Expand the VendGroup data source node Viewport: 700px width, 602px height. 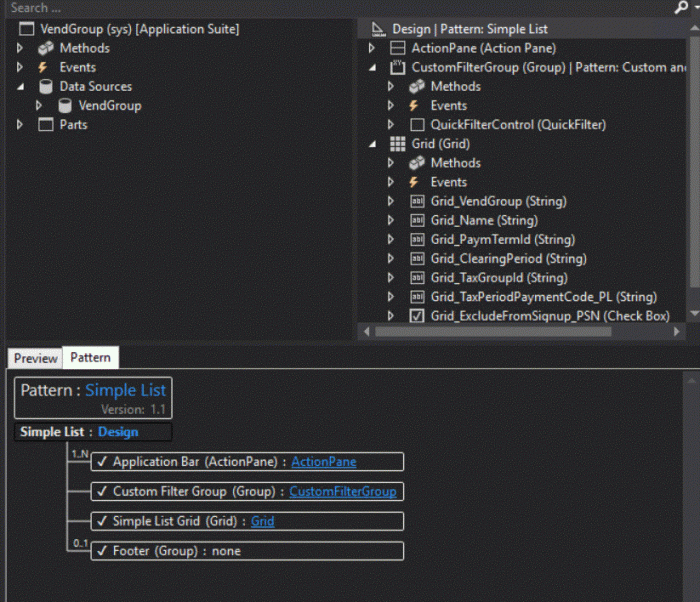click(39, 105)
